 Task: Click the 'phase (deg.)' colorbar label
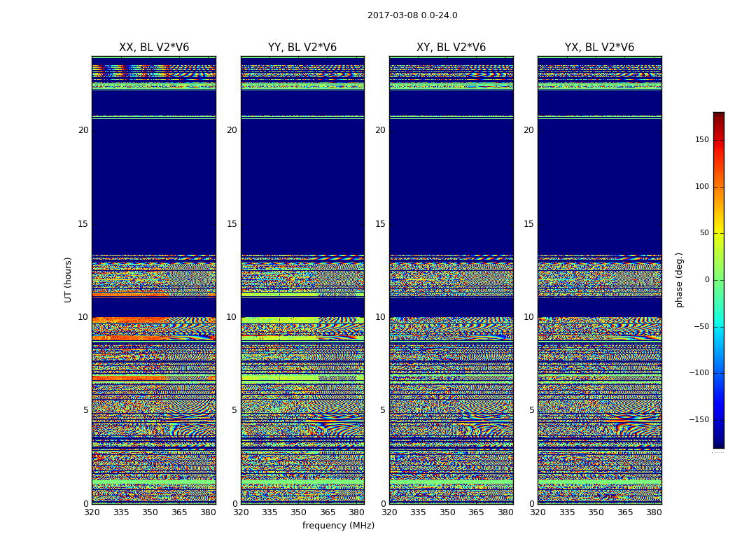point(679,280)
